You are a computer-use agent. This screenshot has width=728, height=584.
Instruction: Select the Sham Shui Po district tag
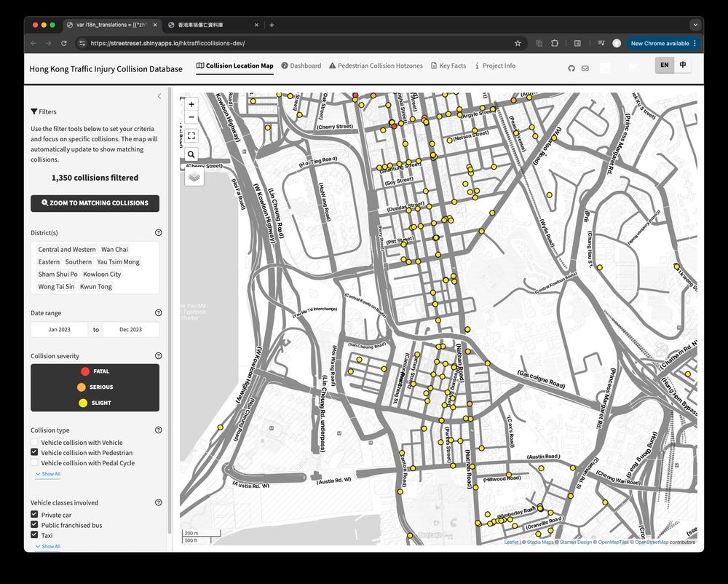(x=58, y=275)
